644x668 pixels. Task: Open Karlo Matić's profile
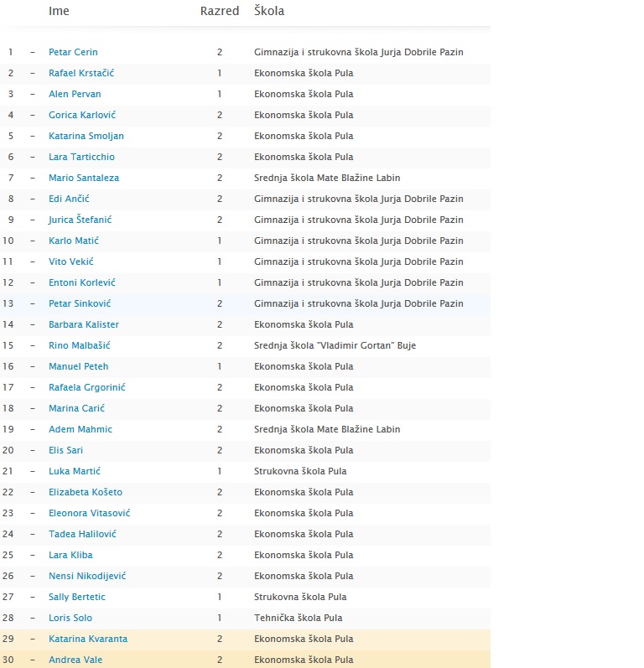click(x=74, y=241)
